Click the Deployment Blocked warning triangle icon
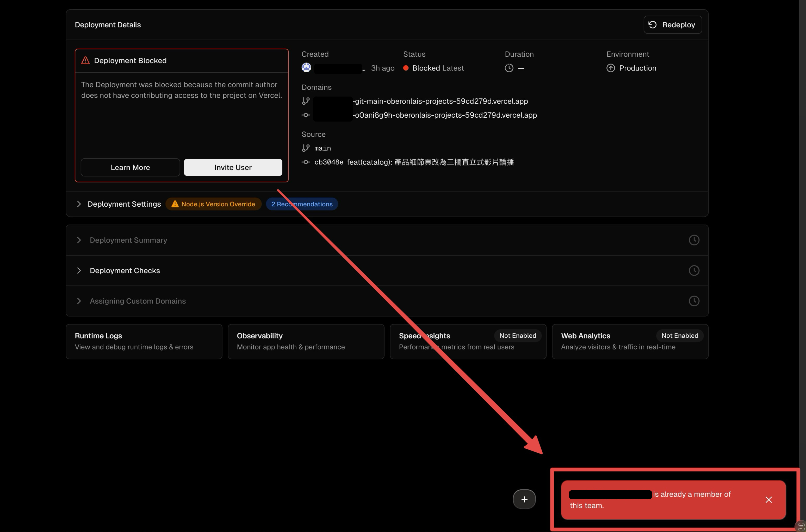This screenshot has height=532, width=806. (85, 60)
